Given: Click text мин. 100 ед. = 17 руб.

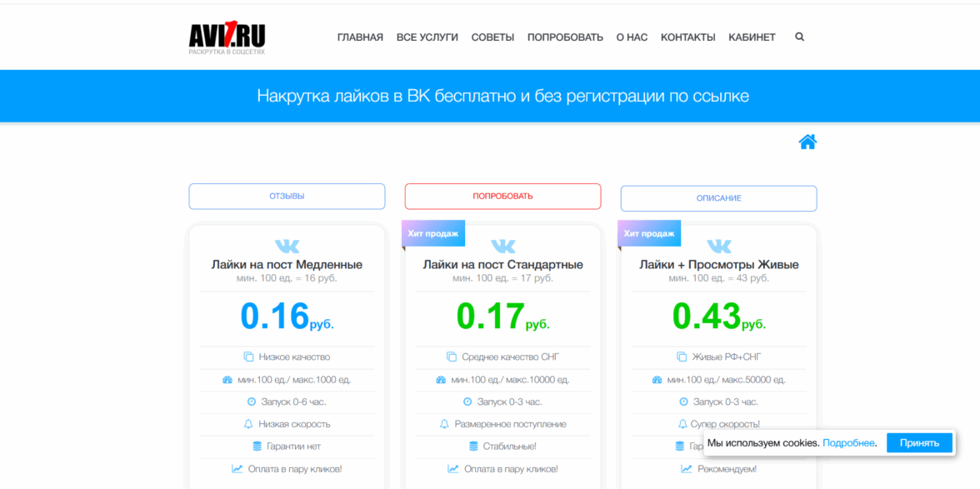Looking at the screenshot, I should 503,278.
